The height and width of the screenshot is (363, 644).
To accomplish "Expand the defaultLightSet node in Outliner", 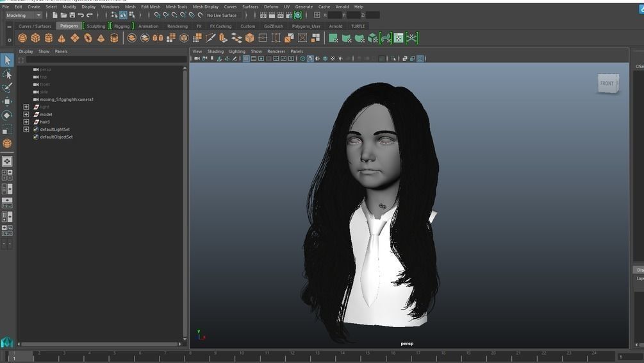I will point(26,129).
